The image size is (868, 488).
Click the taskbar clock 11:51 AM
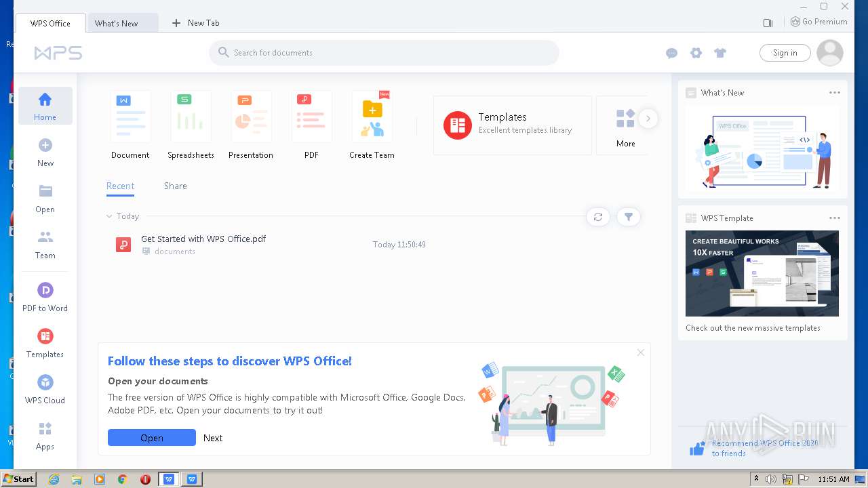(833, 479)
